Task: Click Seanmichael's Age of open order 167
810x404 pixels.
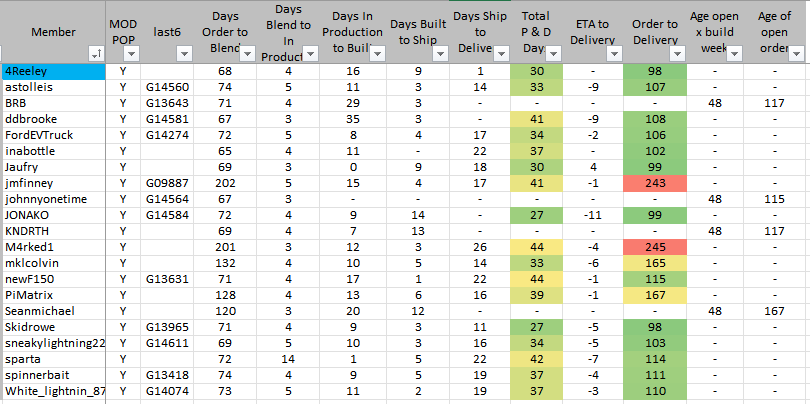Action: (774, 311)
